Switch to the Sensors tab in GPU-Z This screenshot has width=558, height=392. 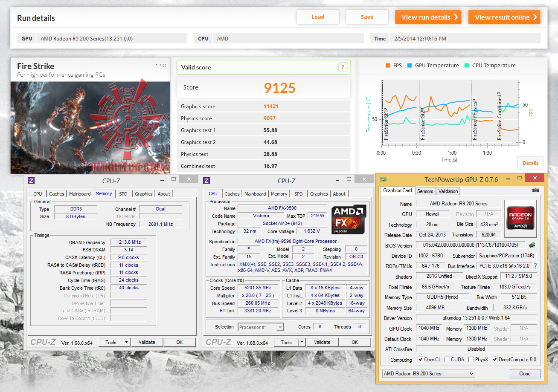[425, 191]
